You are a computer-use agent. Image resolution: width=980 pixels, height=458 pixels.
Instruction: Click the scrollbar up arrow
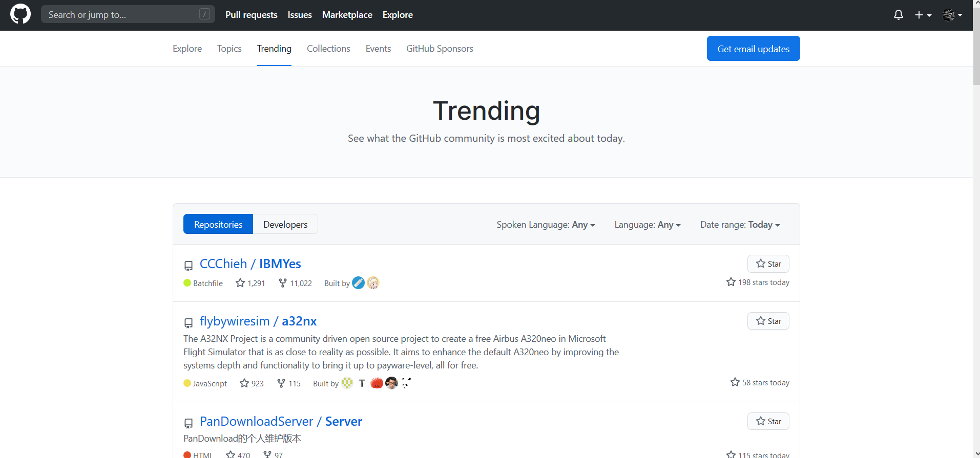pos(976,4)
